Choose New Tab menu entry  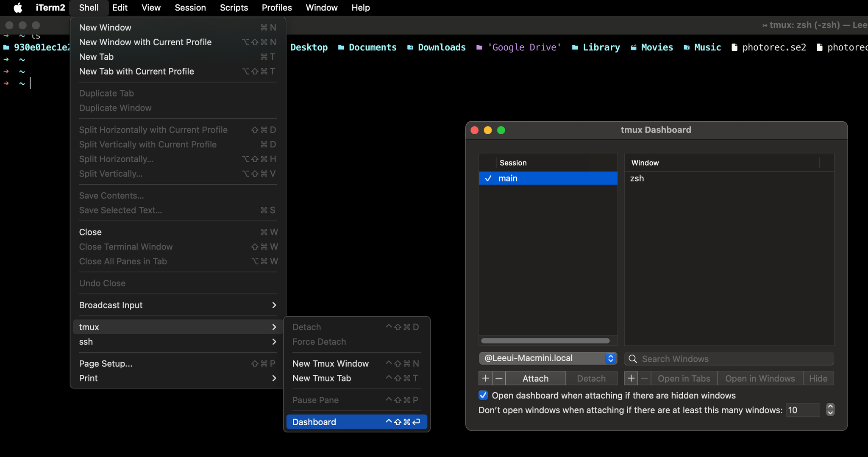point(178,57)
